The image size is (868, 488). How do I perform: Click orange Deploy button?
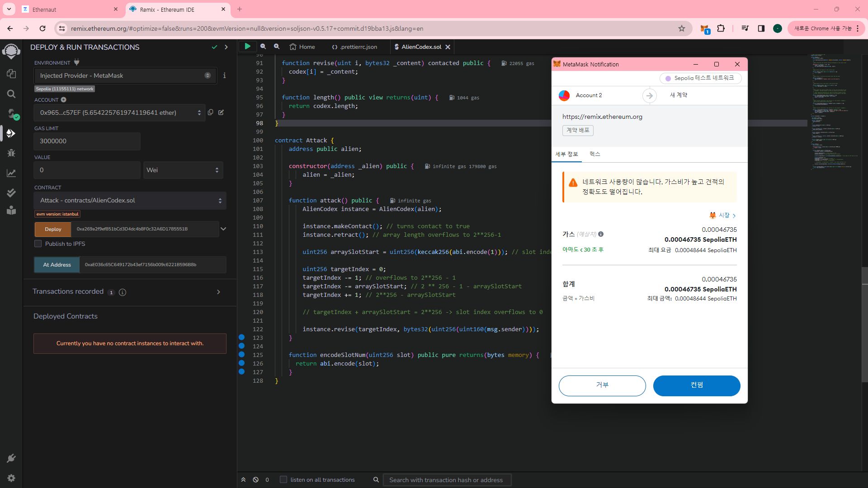[x=53, y=229]
